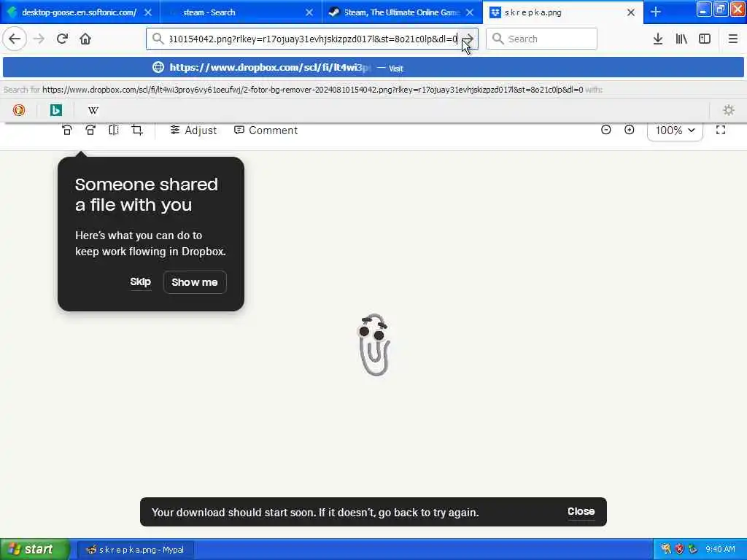Select skrepka.png - Mypal taskbar button

tap(135, 550)
